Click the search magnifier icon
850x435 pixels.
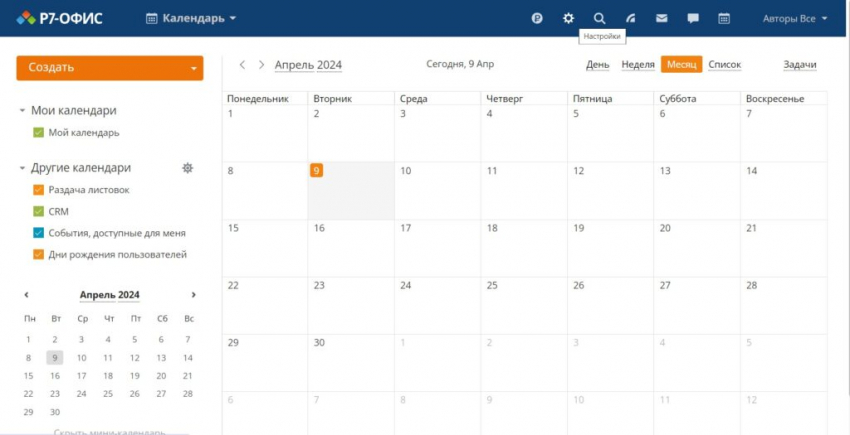(x=599, y=18)
